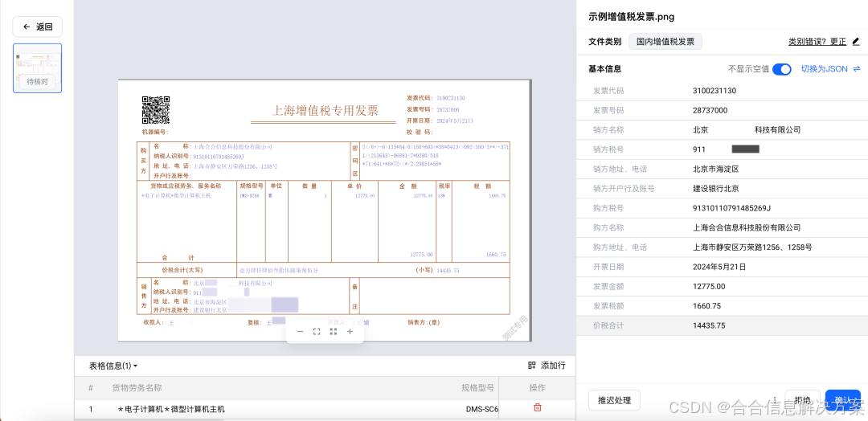Screen dimensions: 868x421
Task: Delete row 1 using the red trash icon
Action: point(537,407)
